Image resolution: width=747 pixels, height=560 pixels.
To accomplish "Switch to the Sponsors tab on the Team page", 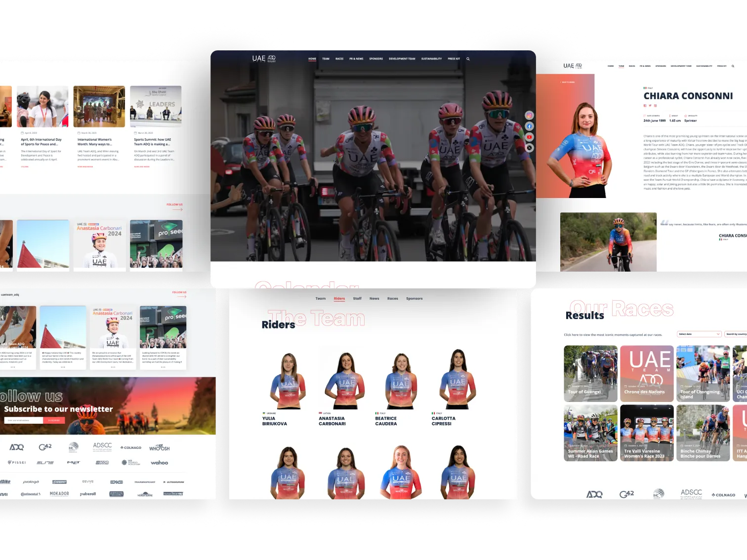I will pyautogui.click(x=415, y=299).
